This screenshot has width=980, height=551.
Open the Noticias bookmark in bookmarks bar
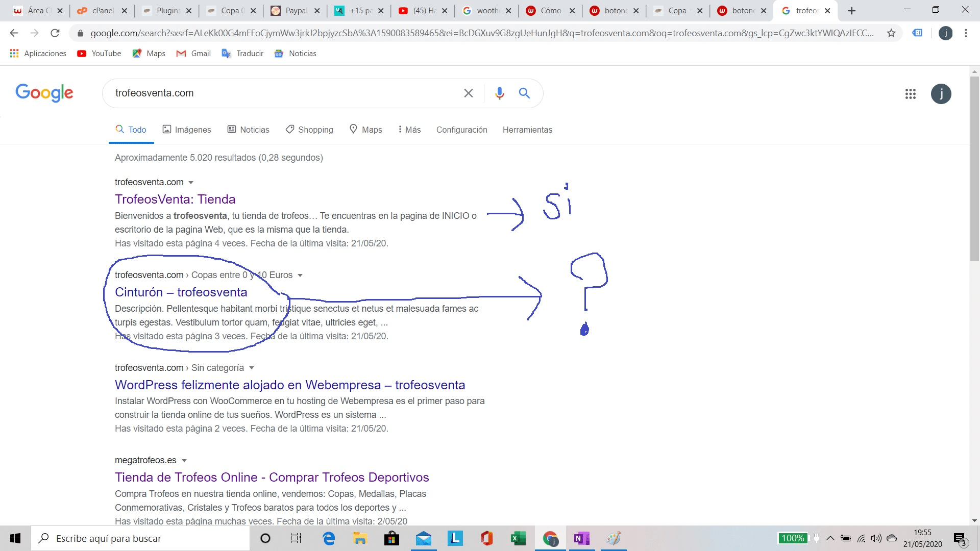[295, 54]
